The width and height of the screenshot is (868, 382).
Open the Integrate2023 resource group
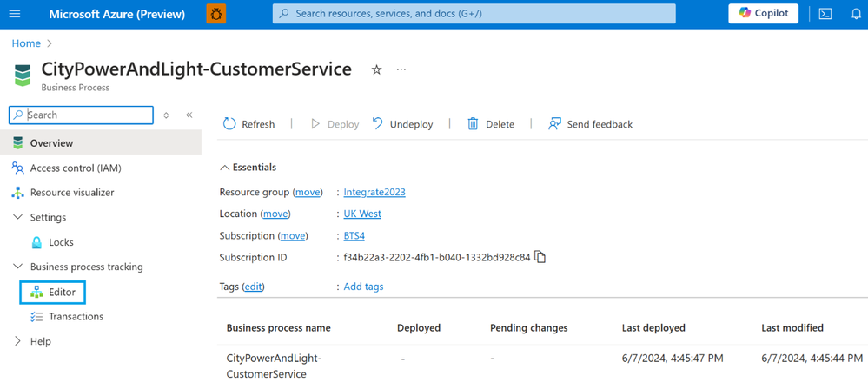click(x=374, y=193)
